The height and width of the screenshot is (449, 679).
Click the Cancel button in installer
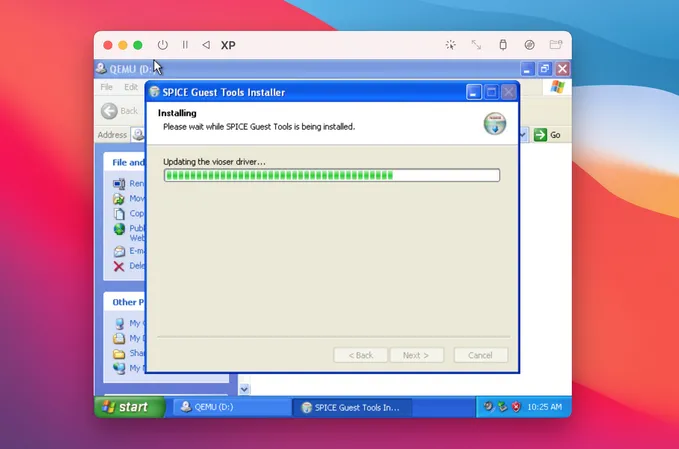pyautogui.click(x=480, y=355)
